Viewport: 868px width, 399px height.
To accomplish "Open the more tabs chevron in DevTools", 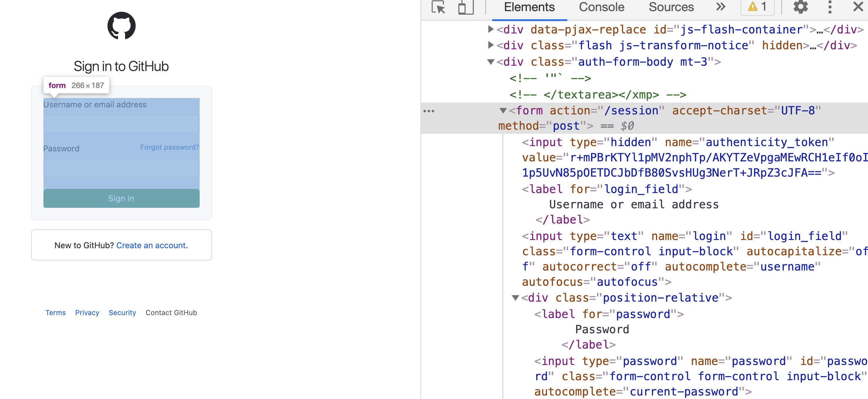I will 720,7.
